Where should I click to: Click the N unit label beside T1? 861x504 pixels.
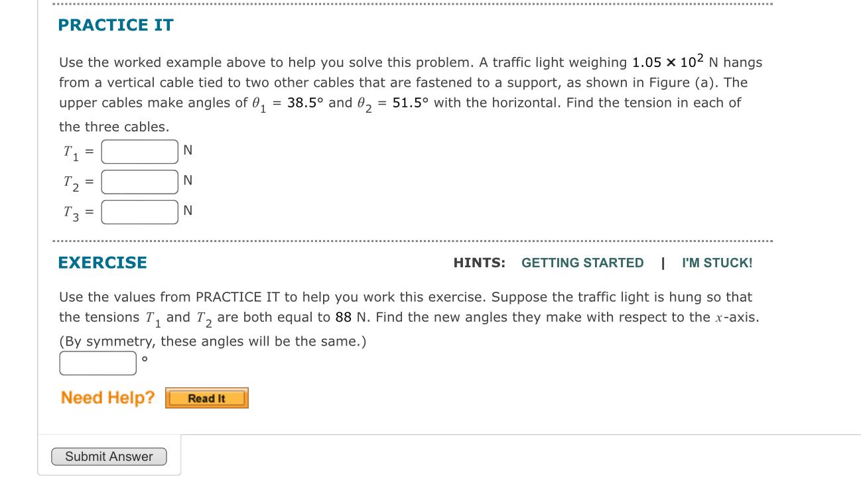point(188,150)
